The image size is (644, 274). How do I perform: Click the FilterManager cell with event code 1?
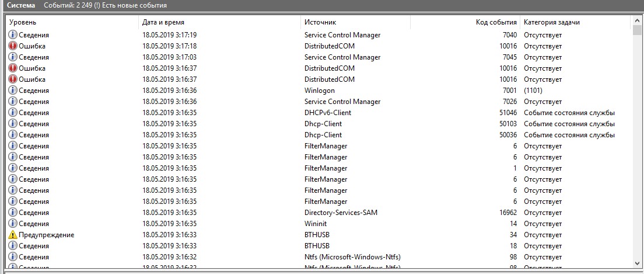325,168
